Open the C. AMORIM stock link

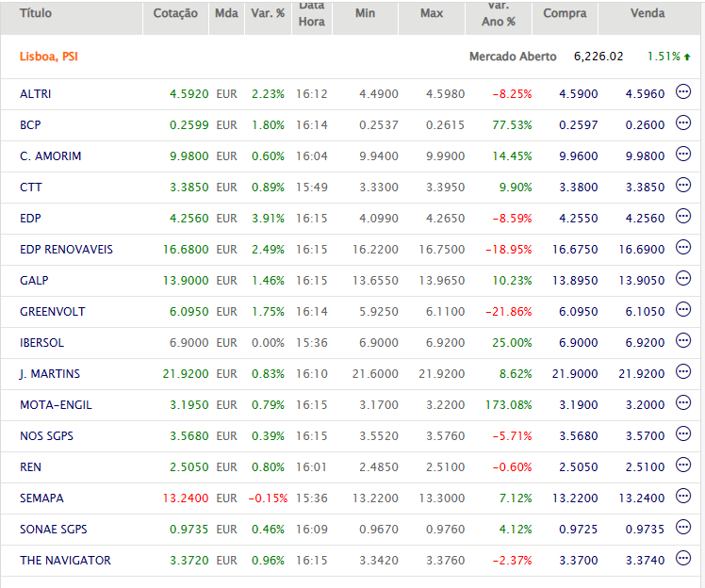coord(50,156)
